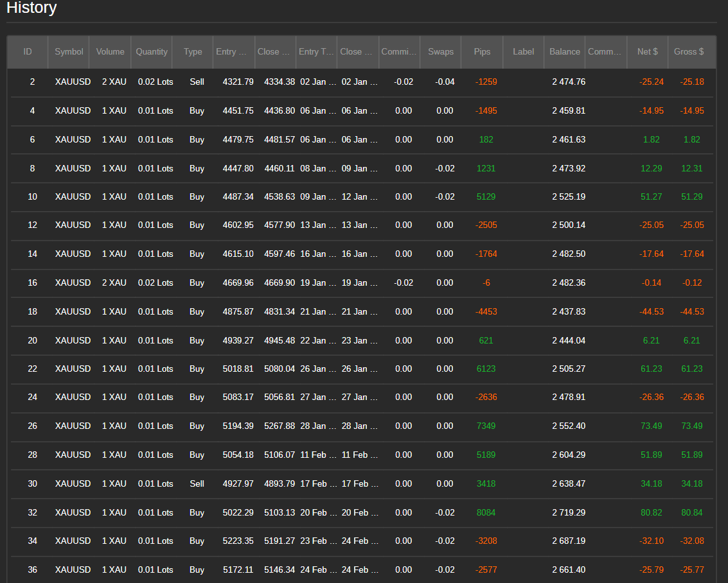The height and width of the screenshot is (583, 728).
Task: Select trade ID 16 cell
Action: (x=32, y=283)
